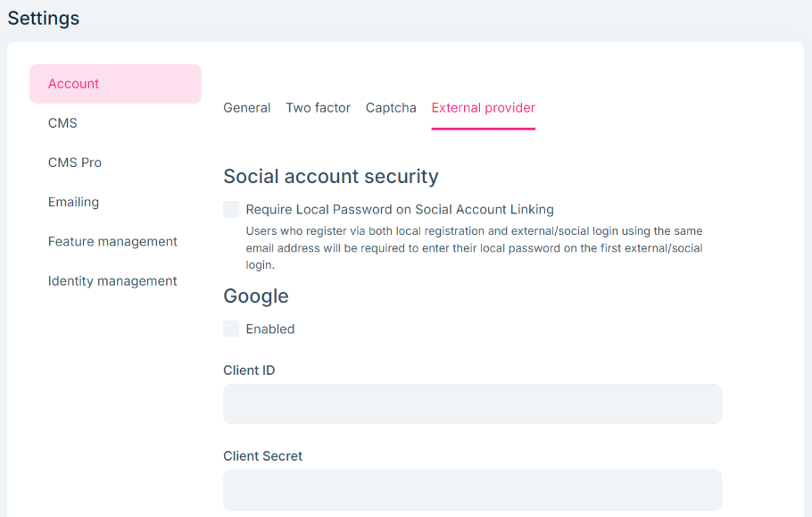Enable Require Local Password on Social Account Linking
812x517 pixels.
231,209
